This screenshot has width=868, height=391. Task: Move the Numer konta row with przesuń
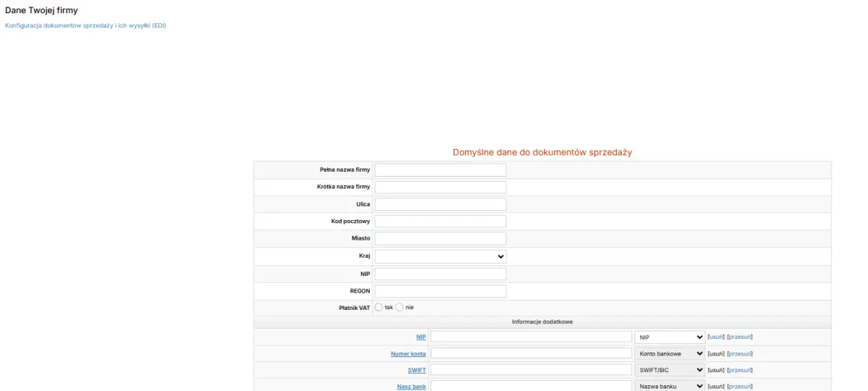[739, 353]
